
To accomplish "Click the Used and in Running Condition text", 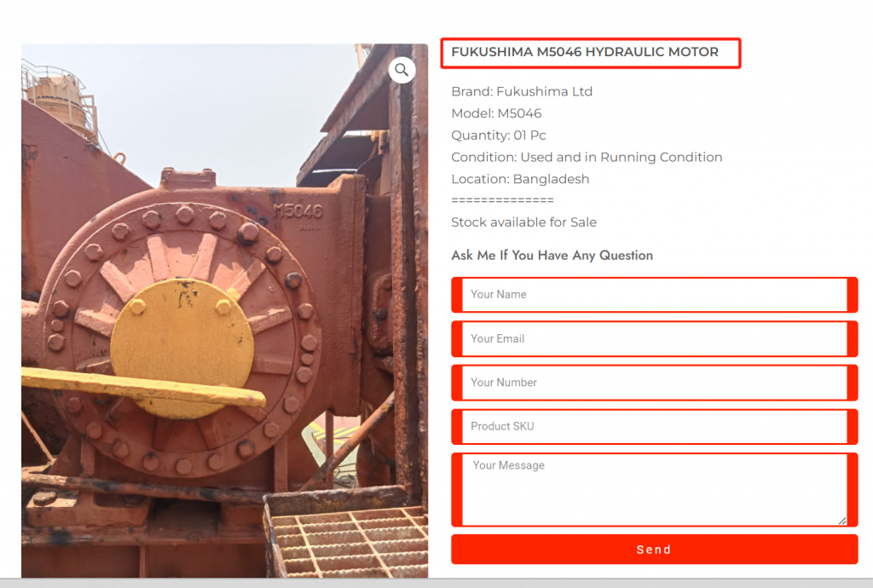I will click(622, 158).
